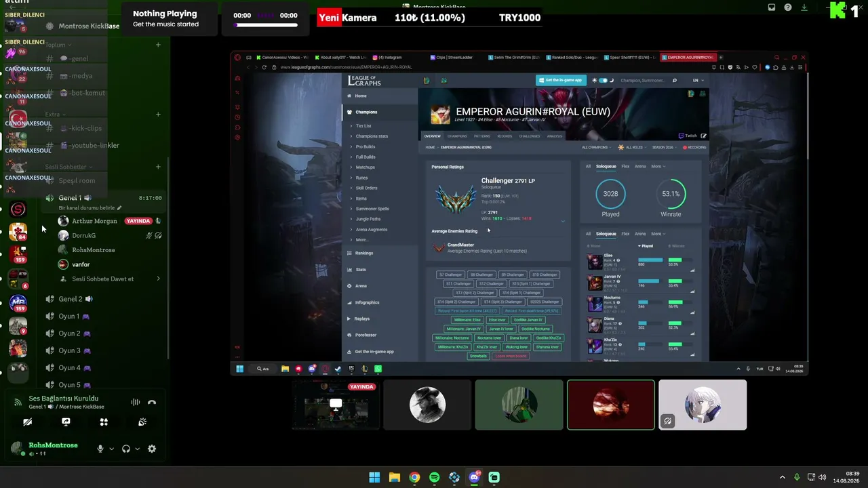Add channel next to Sesli Sohbetler

coord(158,167)
